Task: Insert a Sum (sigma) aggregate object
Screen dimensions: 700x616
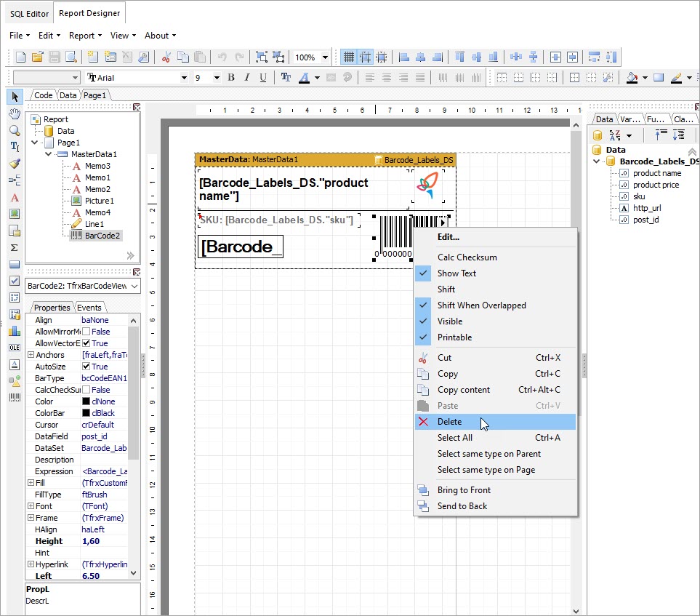Action: (x=14, y=247)
